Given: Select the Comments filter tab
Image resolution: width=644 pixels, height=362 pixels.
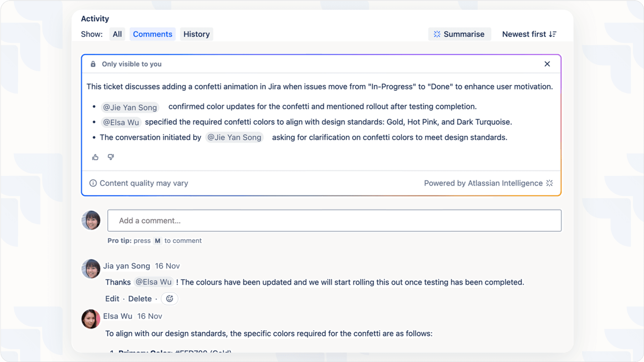Looking at the screenshot, I should pos(152,34).
